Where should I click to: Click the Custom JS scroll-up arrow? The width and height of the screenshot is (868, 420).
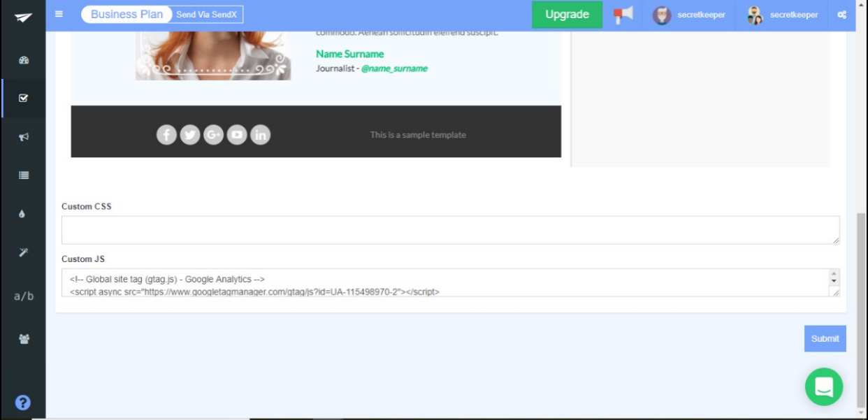tap(834, 273)
